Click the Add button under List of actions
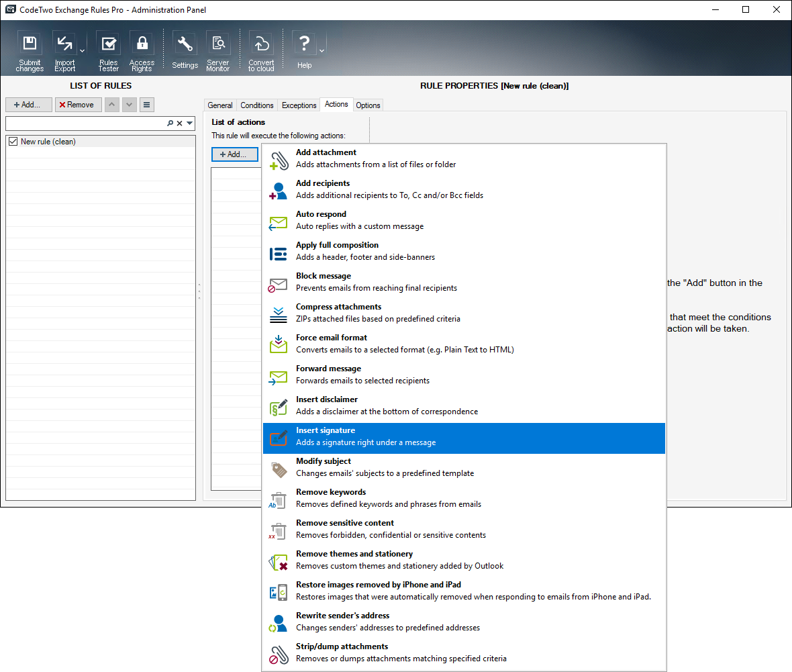The image size is (792, 672). tap(235, 154)
